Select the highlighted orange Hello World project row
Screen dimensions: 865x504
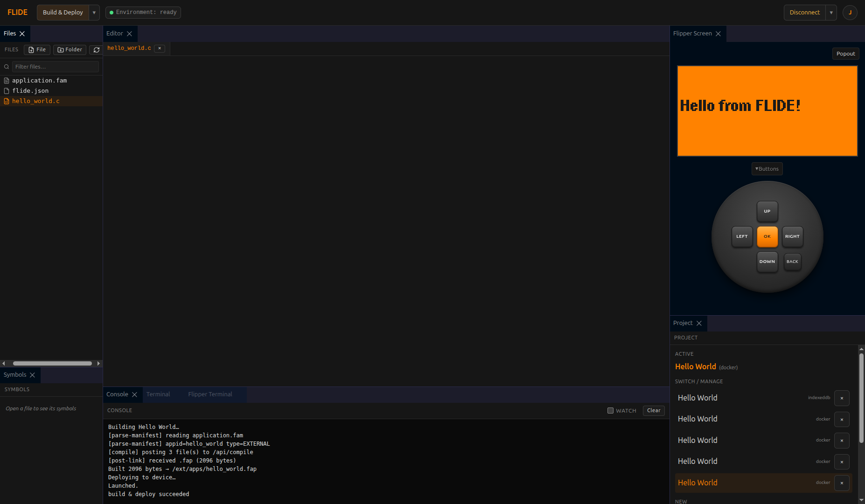click(x=754, y=483)
